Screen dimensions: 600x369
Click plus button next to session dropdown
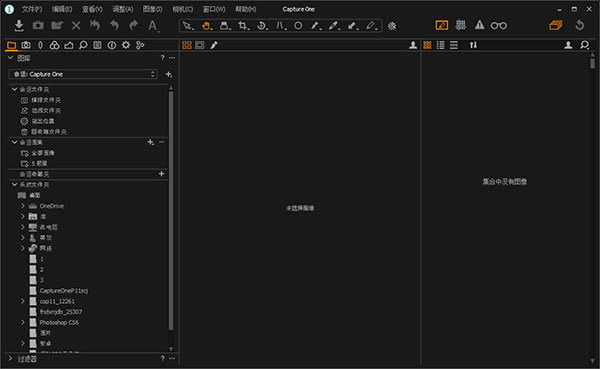click(x=168, y=74)
